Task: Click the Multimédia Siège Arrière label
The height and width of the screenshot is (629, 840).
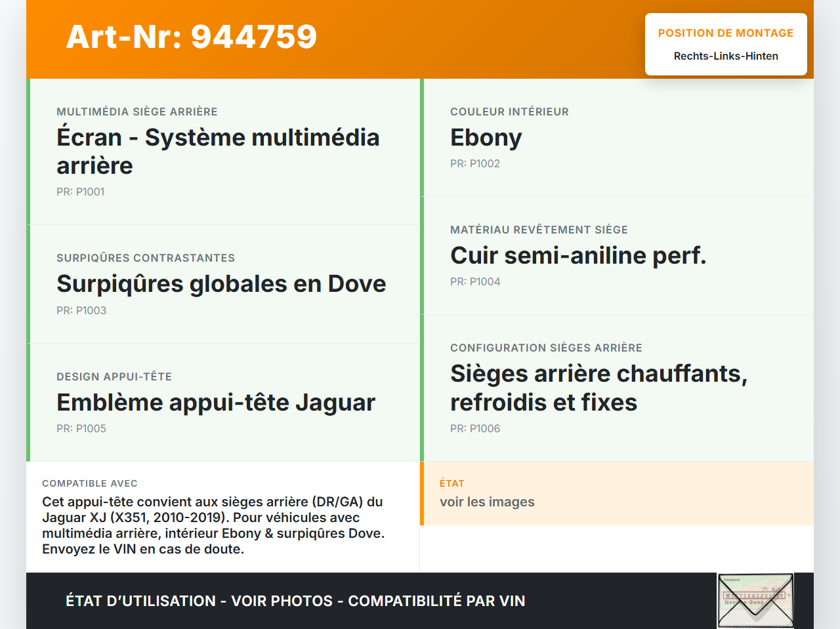Action: pos(136,112)
